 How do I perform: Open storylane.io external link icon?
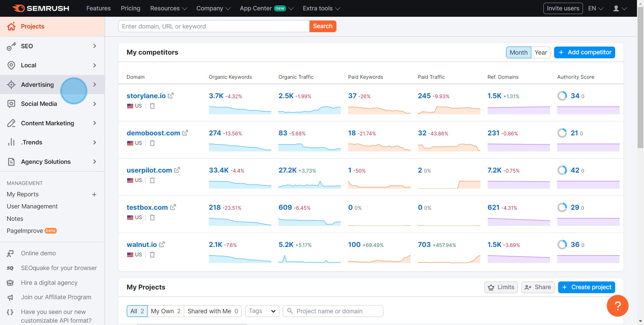tap(171, 96)
